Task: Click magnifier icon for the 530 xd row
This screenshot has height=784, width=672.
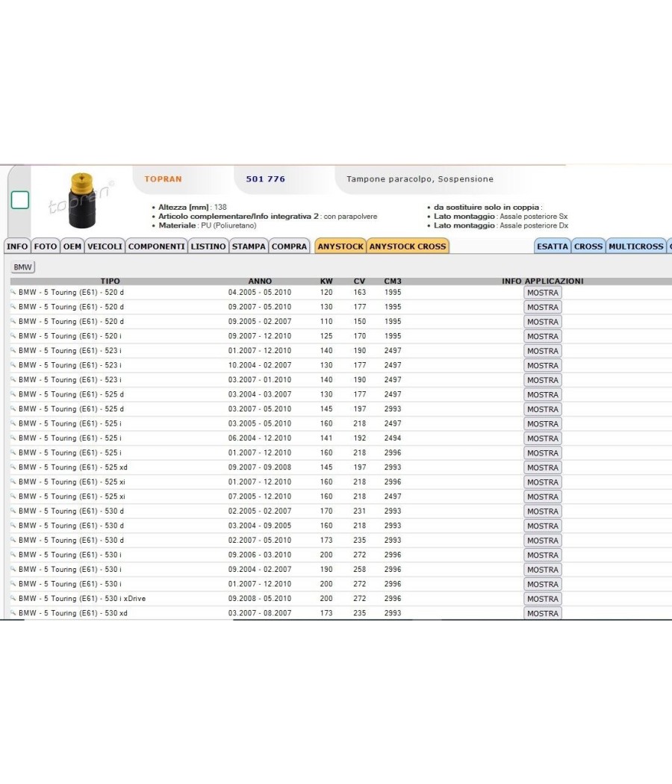Action: click(13, 612)
